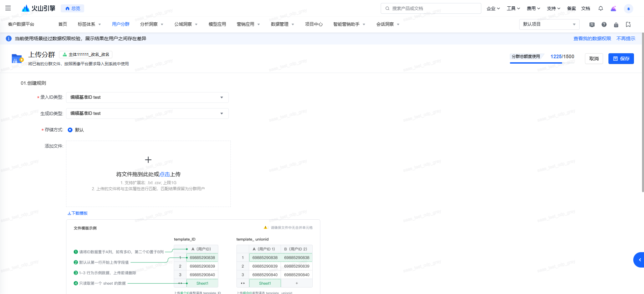Image resolution: width=644 pixels, height=294 pixels.
Task: Click the 取消 cancel button
Action: tap(594, 59)
